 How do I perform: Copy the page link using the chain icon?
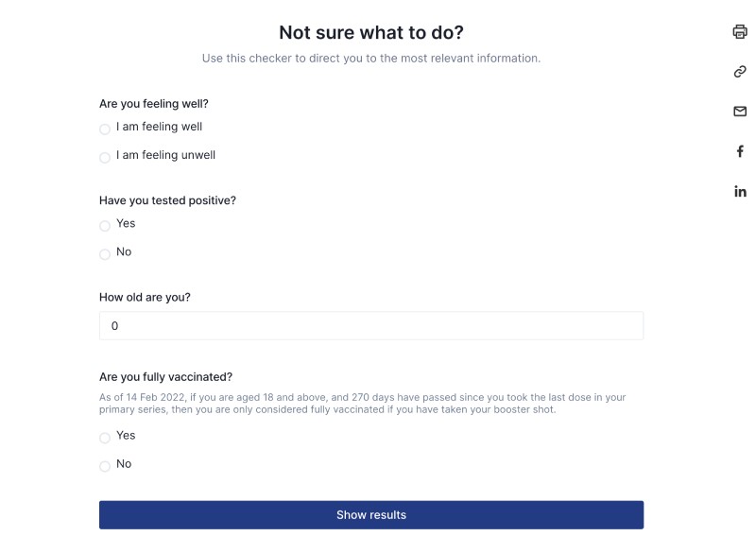click(x=740, y=72)
